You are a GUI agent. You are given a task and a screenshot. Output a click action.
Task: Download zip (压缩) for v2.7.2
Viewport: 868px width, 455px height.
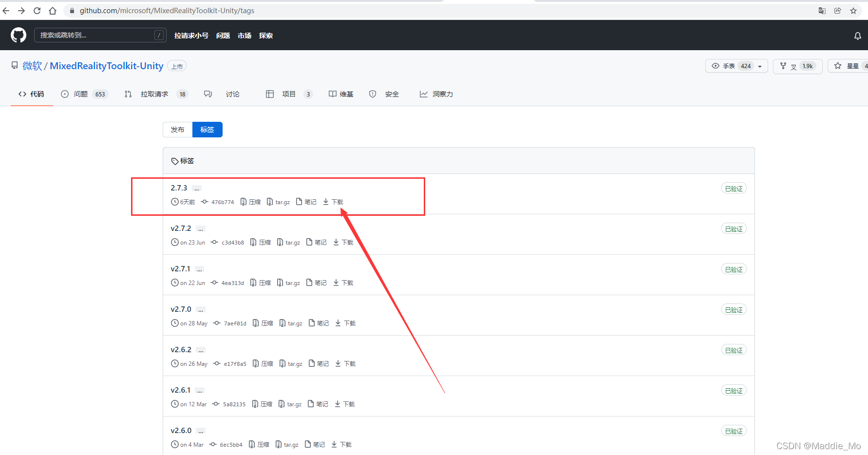[x=261, y=243]
